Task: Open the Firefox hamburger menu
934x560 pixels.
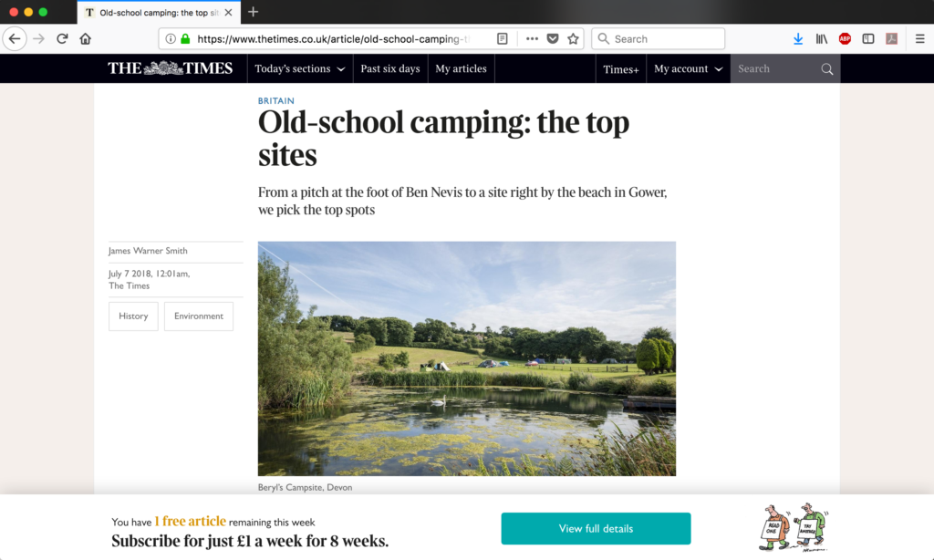Action: pyautogui.click(x=919, y=38)
